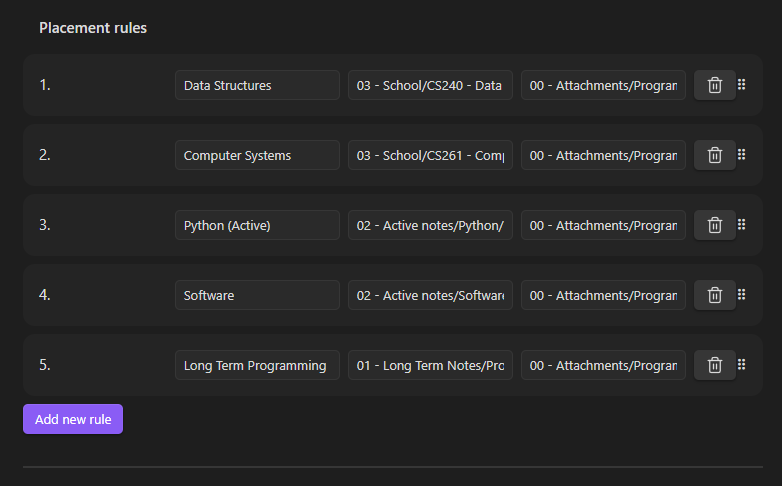Image resolution: width=782 pixels, height=486 pixels.
Task: Click the Python (Active) name field
Action: click(x=257, y=225)
